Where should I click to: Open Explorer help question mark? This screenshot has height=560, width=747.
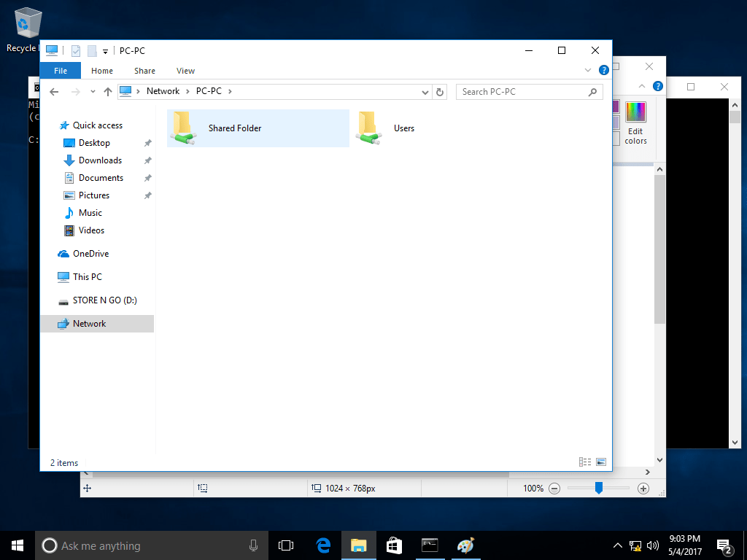tap(603, 71)
